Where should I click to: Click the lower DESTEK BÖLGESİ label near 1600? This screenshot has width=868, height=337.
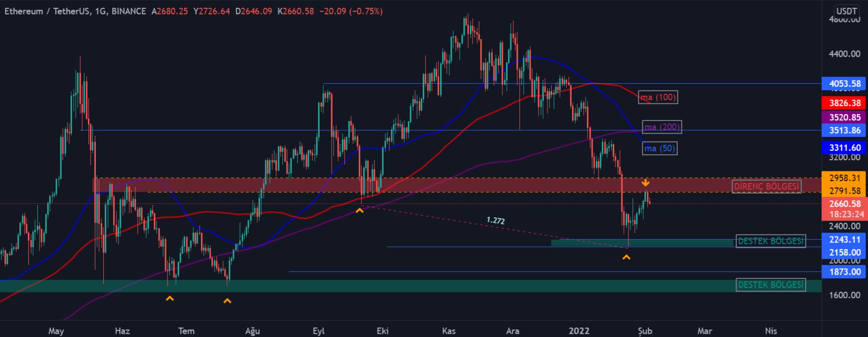[x=770, y=285]
